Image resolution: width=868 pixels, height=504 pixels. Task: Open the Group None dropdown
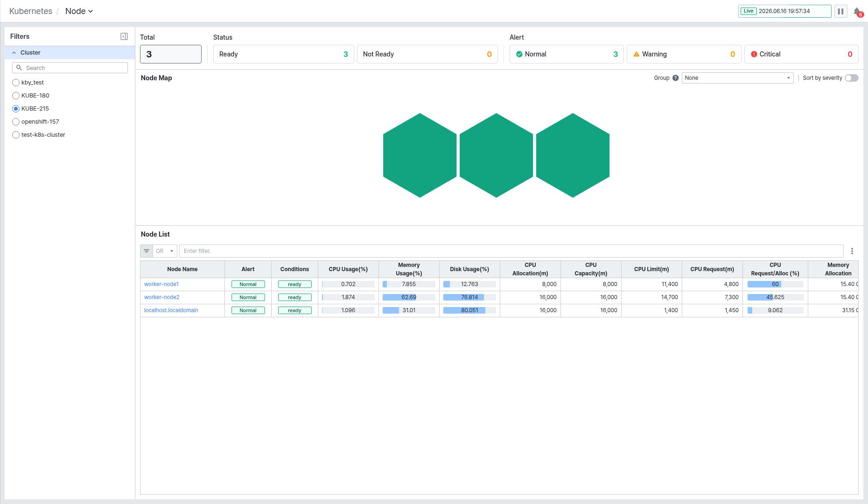(x=737, y=78)
